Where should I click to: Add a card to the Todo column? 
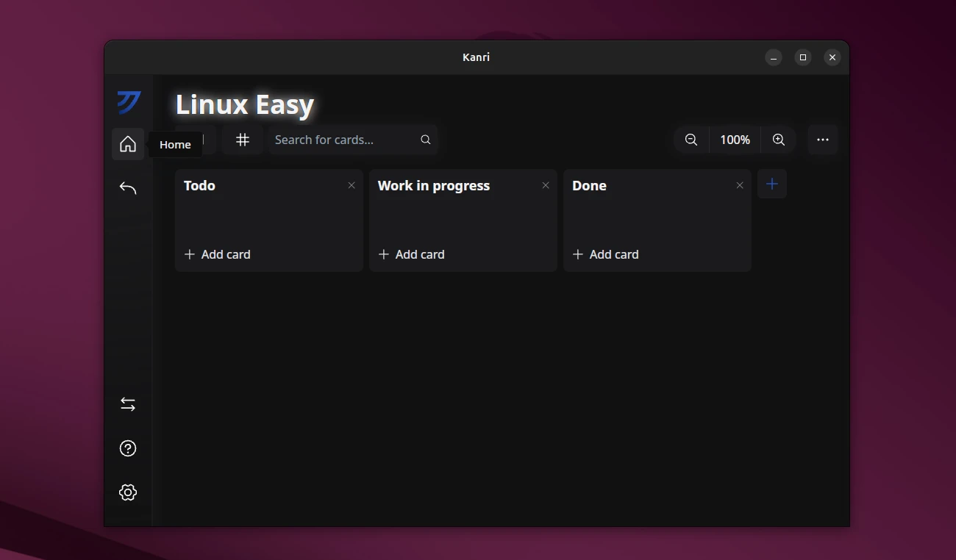(x=218, y=254)
